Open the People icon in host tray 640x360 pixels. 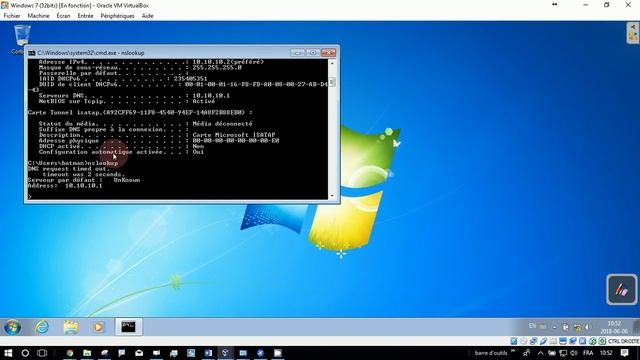click(527, 353)
